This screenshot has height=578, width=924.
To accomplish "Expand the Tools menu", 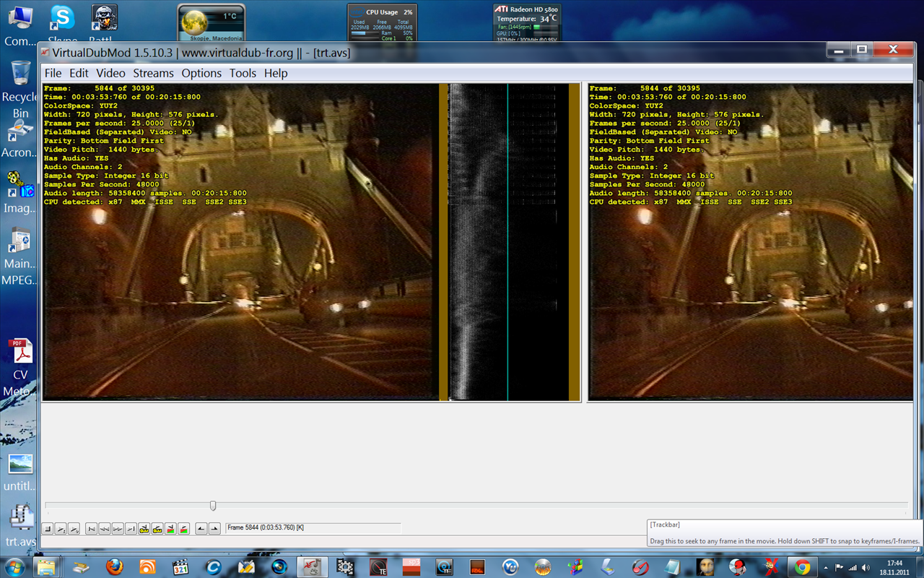I will click(x=243, y=73).
